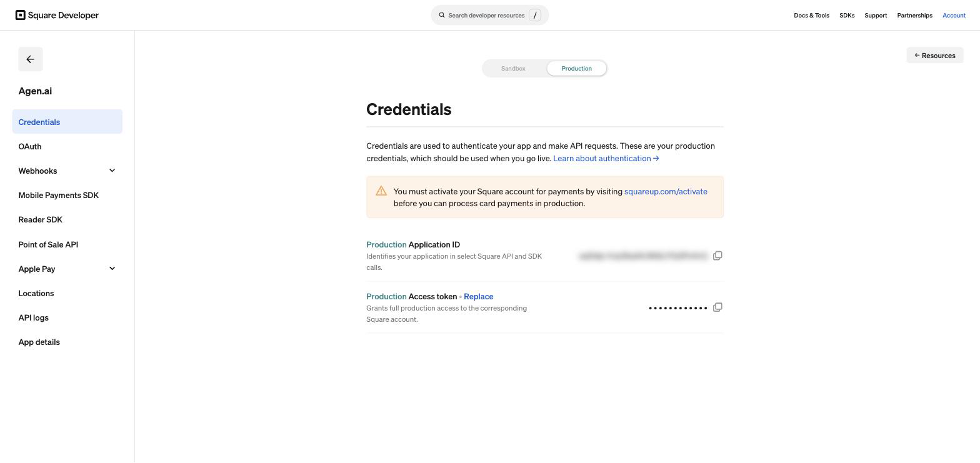Click the back arrow button
The height and width of the screenshot is (463, 980).
pos(30,59)
